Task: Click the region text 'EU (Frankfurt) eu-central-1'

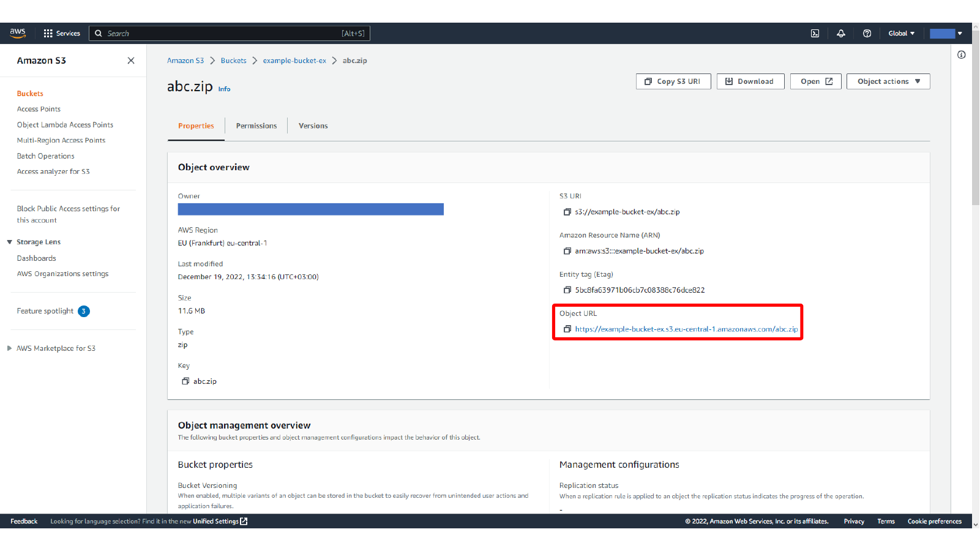Action: [222, 243]
